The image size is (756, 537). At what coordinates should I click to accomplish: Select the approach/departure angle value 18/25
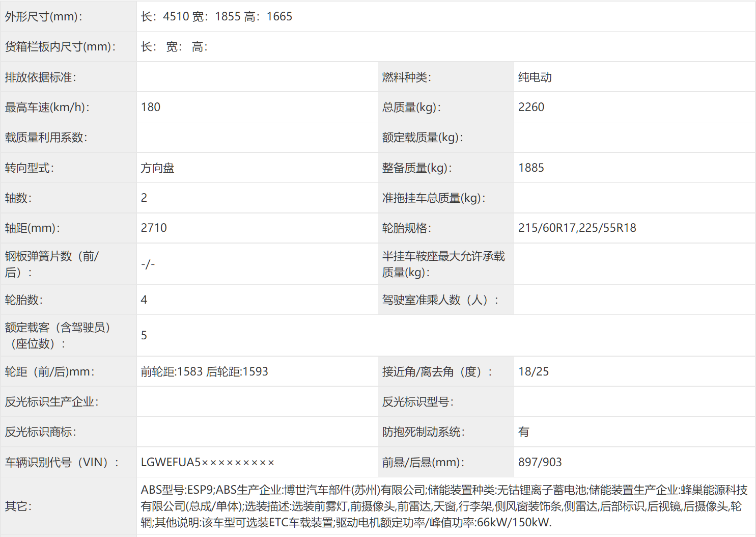(534, 372)
